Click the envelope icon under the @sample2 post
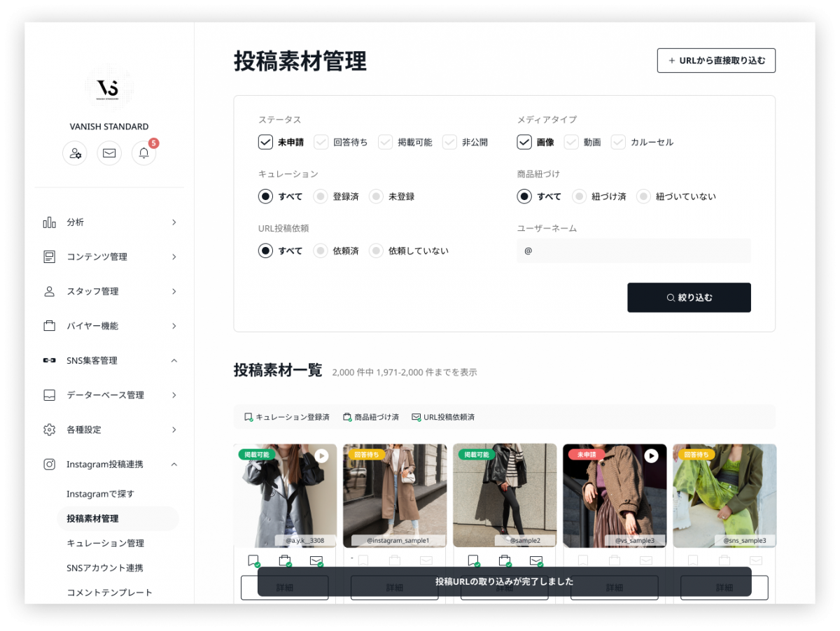The height and width of the screenshot is (631, 840). [x=536, y=560]
